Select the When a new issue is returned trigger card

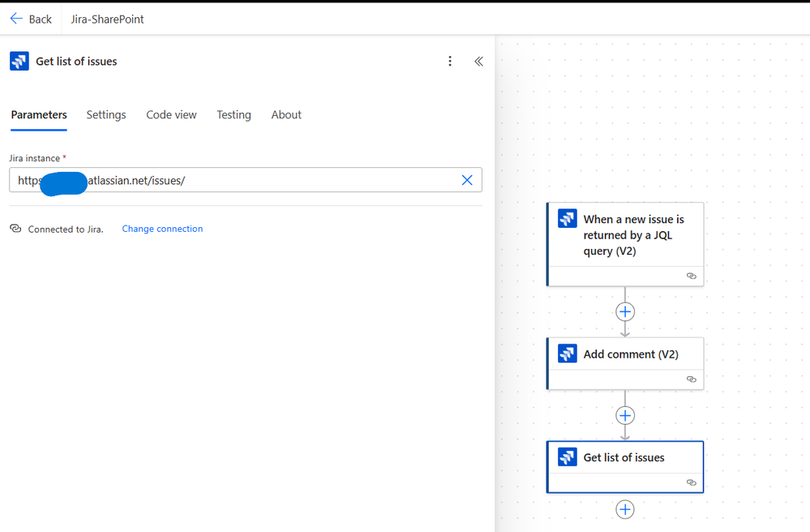click(625, 244)
